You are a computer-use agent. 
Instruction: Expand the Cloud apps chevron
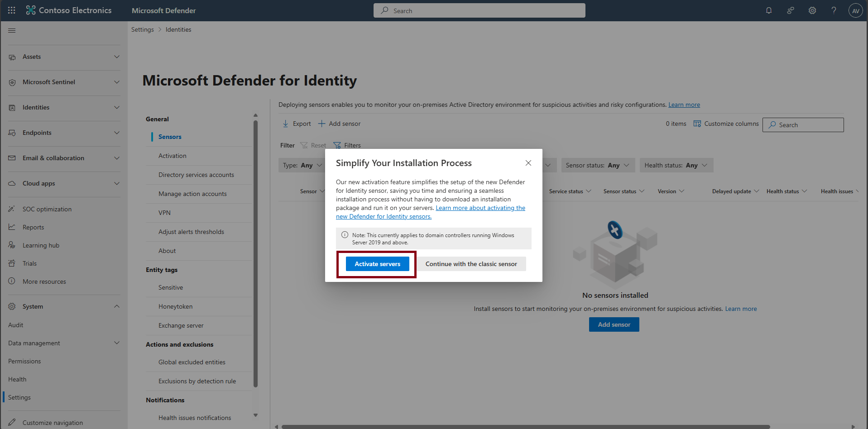tap(117, 183)
